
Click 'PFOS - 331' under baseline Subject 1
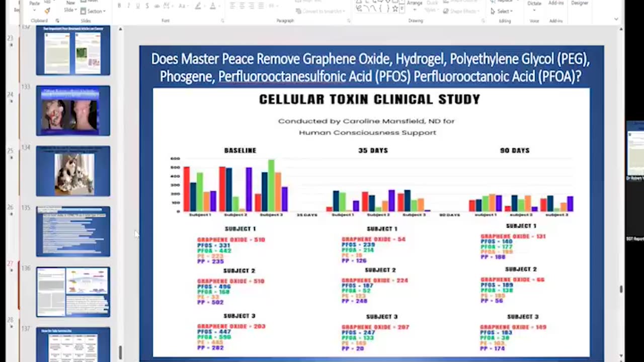(x=214, y=245)
